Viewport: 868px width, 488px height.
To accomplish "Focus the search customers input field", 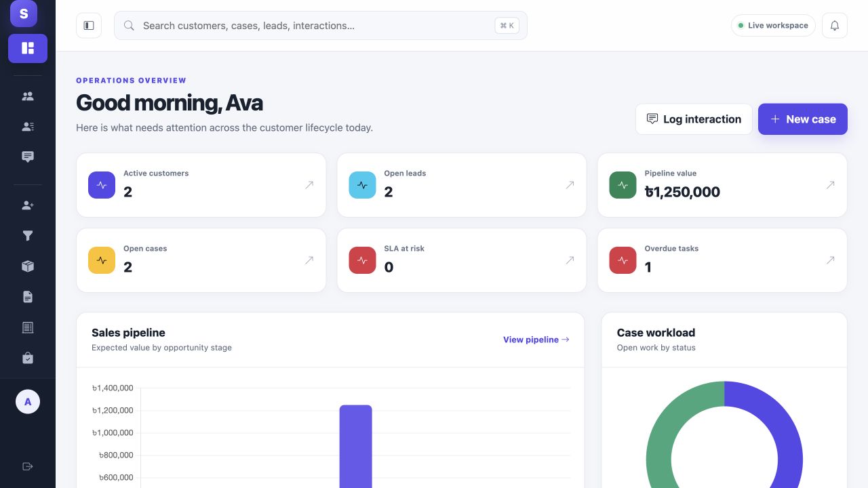I will pos(321,26).
